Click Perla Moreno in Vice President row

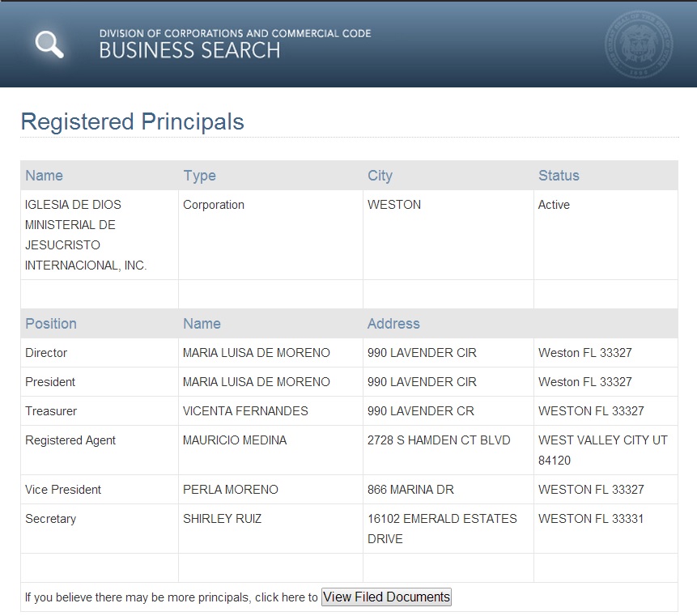231,490
